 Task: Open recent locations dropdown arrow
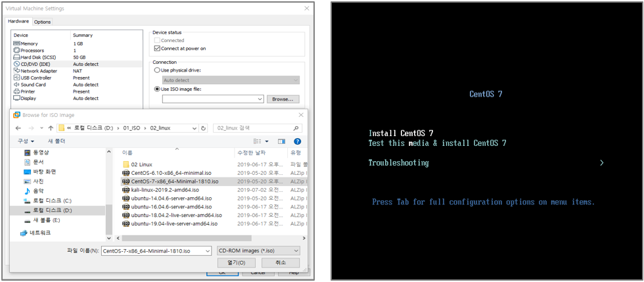(41, 128)
